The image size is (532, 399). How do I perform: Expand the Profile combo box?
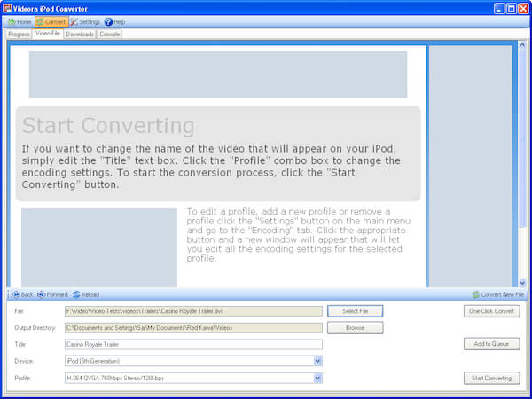click(317, 378)
